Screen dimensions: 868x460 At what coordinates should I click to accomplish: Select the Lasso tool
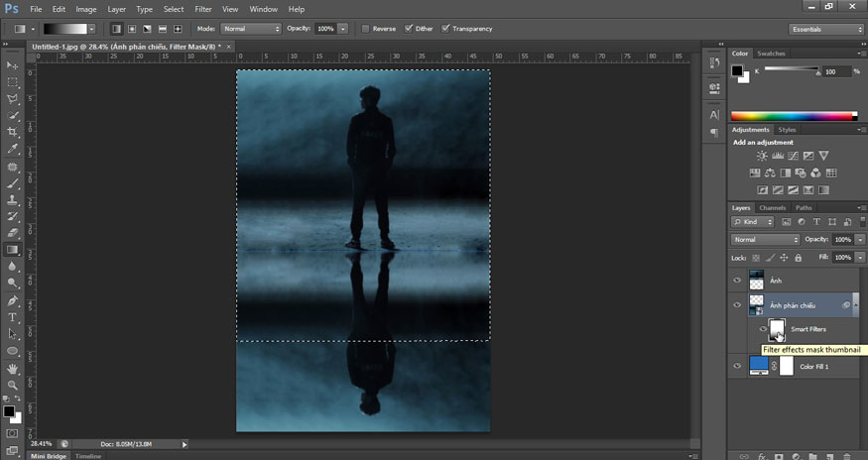tap(12, 98)
